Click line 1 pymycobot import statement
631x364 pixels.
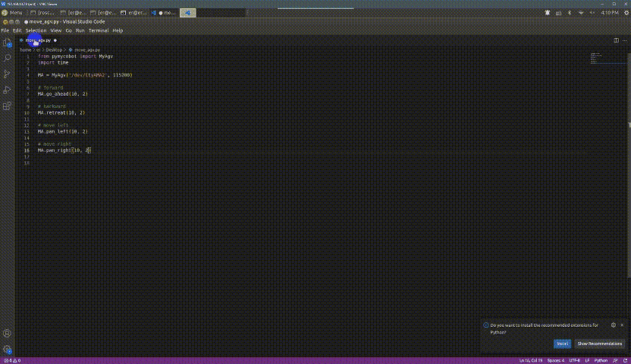[75, 56]
